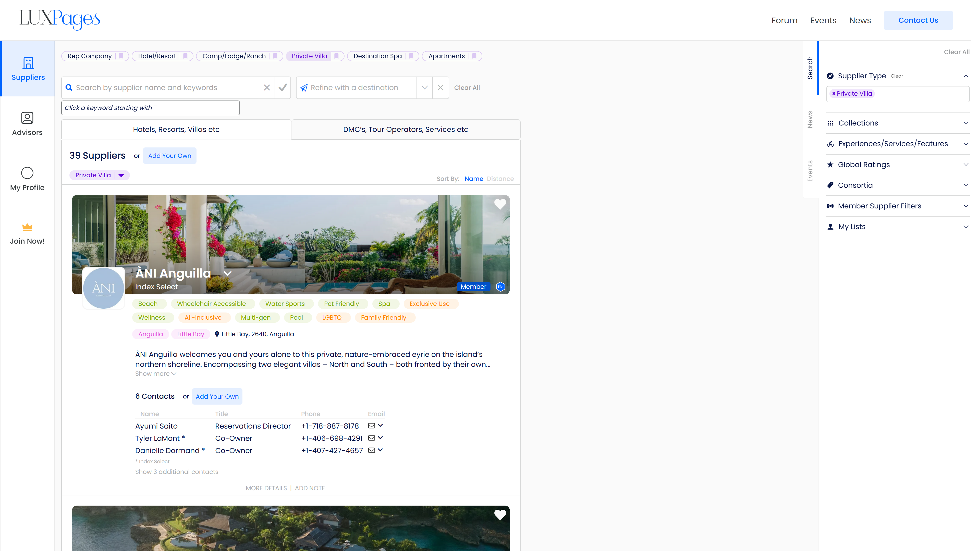Screen dimensions: 980x551
Task: Focus the supplier name and keywords search field
Action: pos(160,87)
